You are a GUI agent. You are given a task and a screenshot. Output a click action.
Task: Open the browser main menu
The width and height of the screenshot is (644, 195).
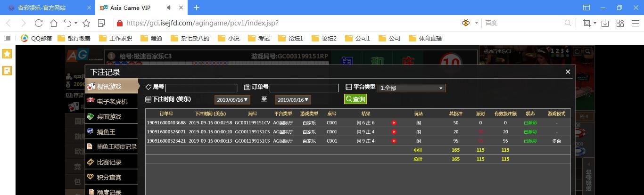635,23
